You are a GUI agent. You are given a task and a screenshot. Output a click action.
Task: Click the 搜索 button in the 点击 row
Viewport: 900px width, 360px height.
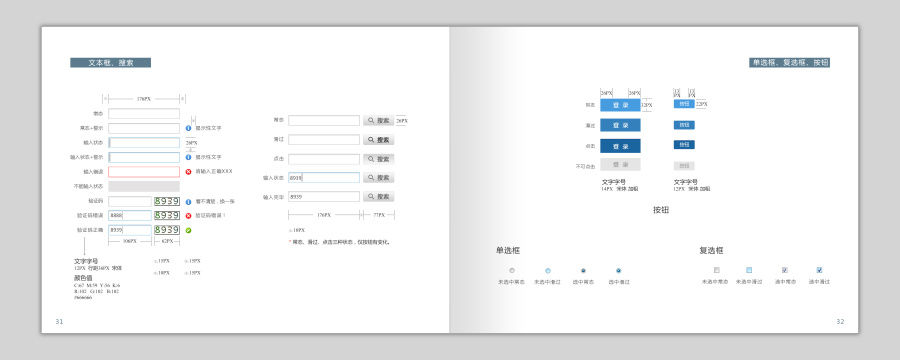coord(378,159)
